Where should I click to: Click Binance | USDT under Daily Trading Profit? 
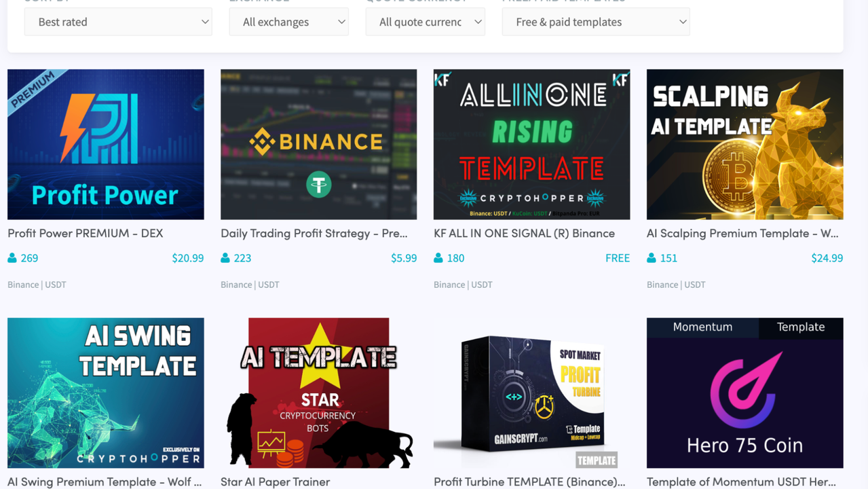(x=250, y=285)
